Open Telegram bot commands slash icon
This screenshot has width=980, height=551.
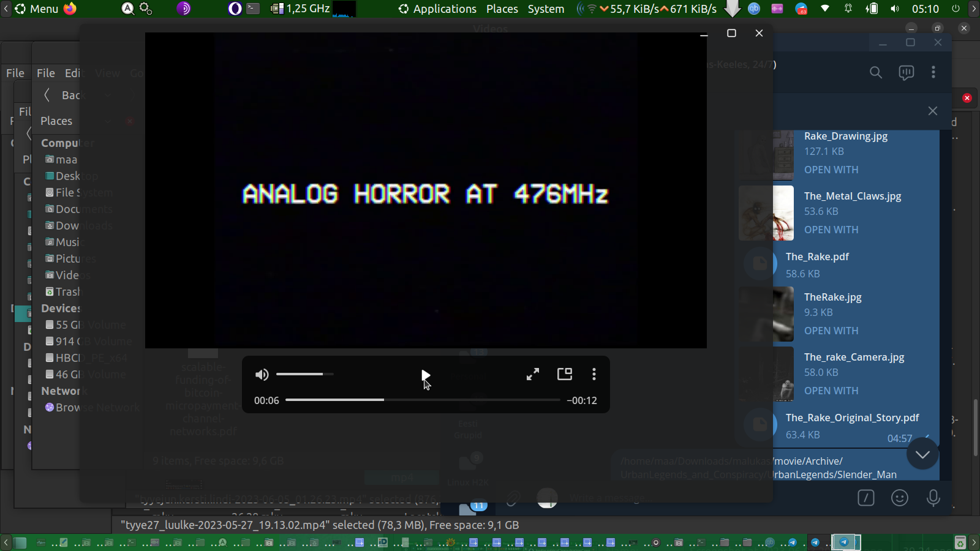tap(866, 498)
